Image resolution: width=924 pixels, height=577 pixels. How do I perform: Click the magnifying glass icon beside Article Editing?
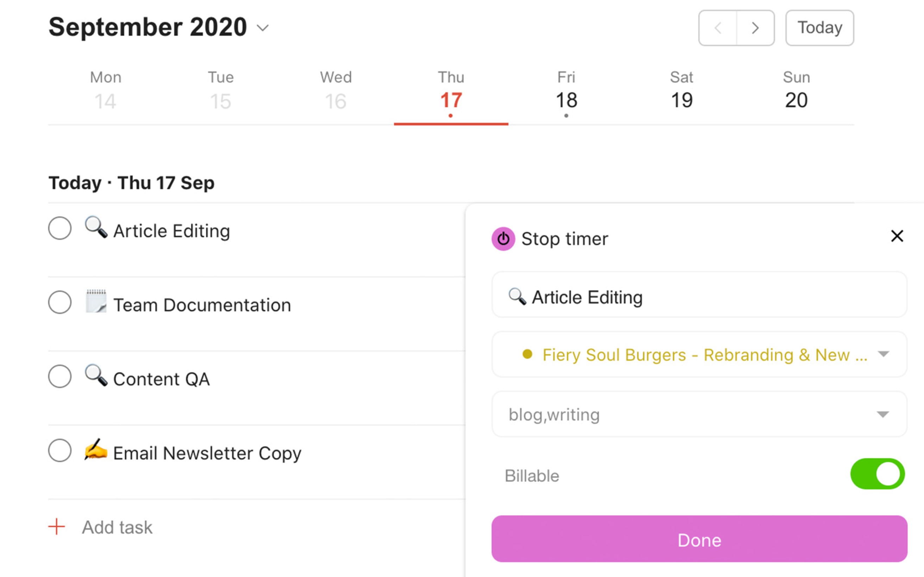click(x=95, y=228)
